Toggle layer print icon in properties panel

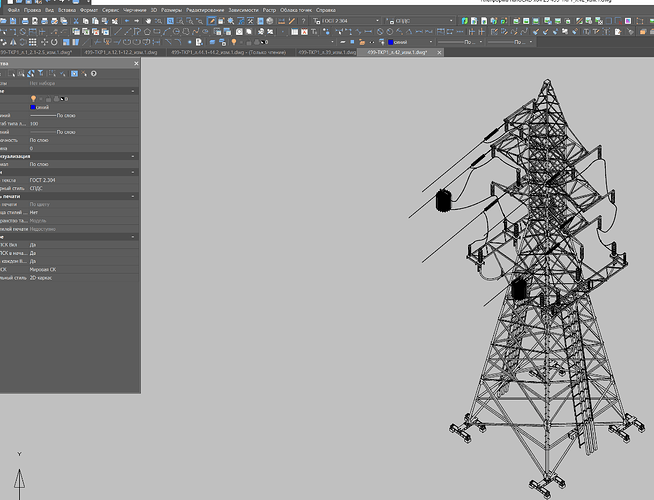[x=56, y=99]
